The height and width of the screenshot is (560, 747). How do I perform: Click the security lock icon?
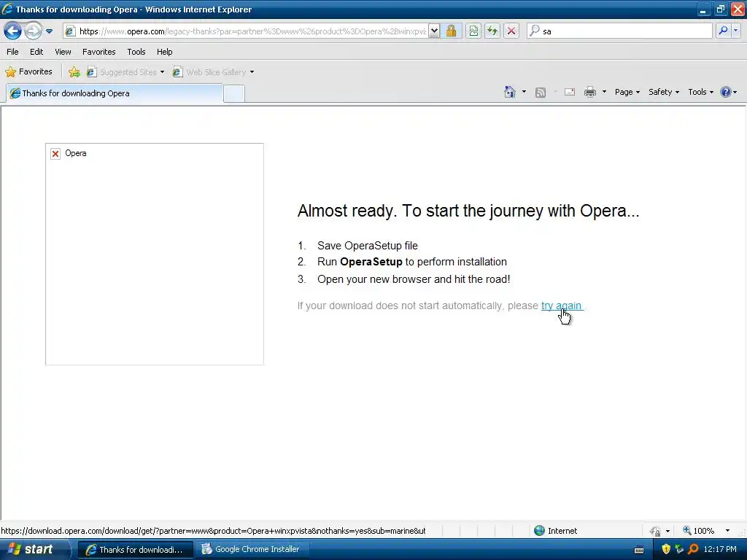pyautogui.click(x=451, y=31)
